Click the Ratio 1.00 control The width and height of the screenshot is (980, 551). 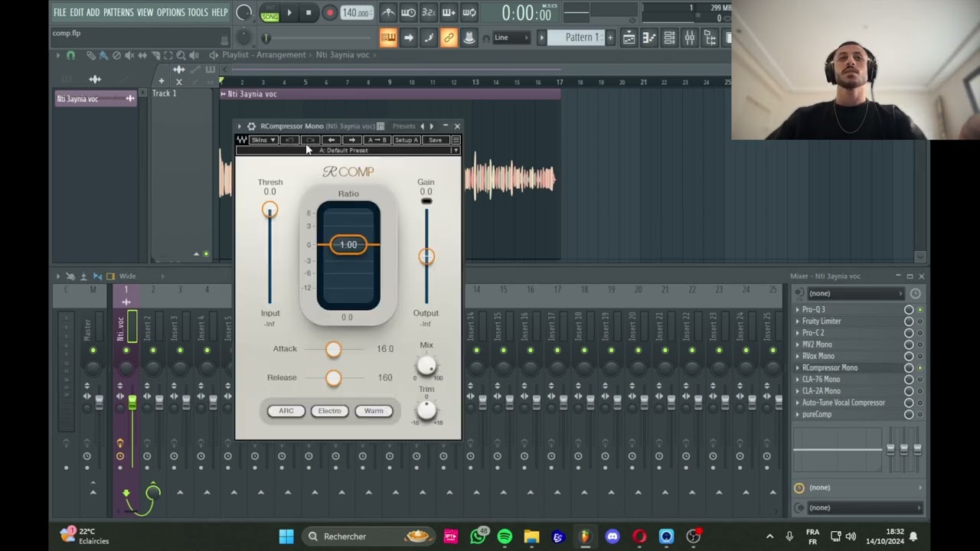coord(348,245)
